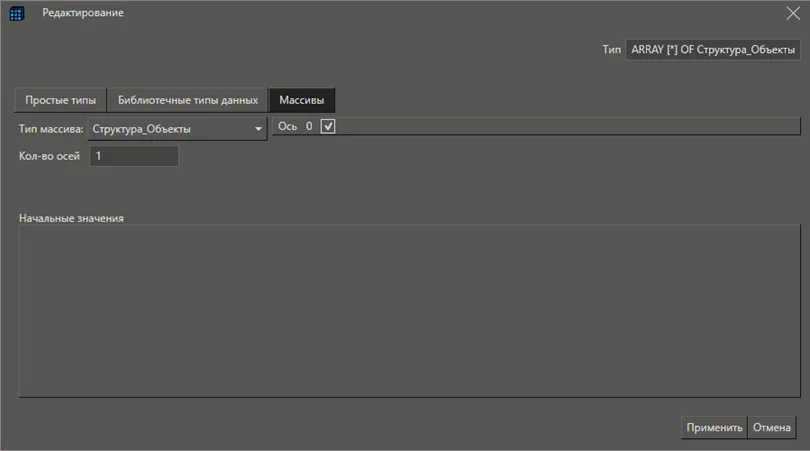810x451 pixels.
Task: Click the Редактирование title text
Action: [x=83, y=13]
